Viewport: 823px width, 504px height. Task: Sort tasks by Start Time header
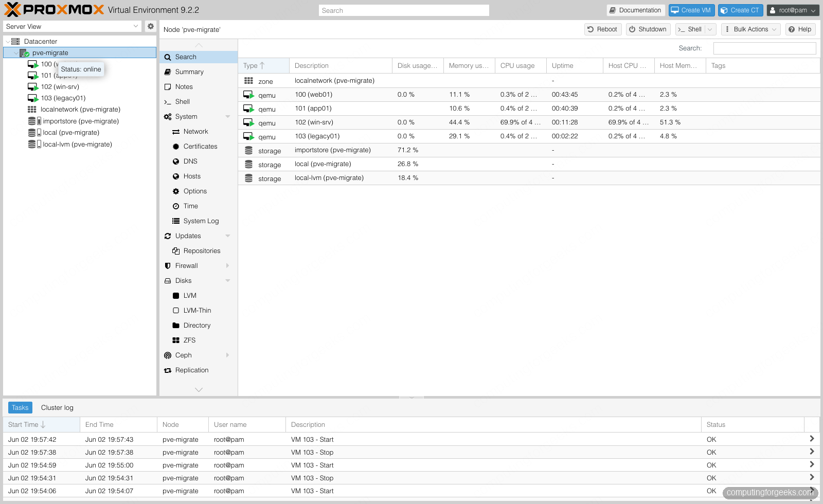(41, 425)
